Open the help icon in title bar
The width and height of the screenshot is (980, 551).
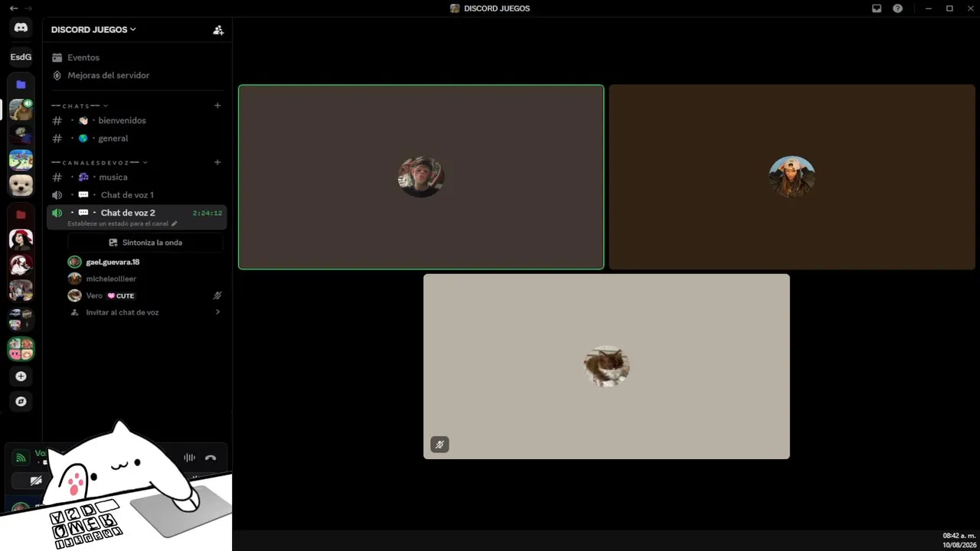pos(897,8)
